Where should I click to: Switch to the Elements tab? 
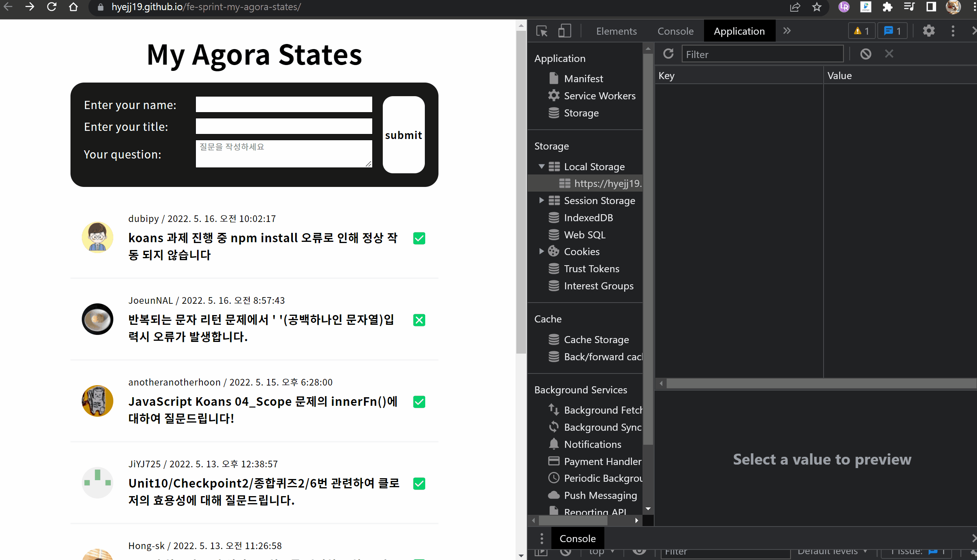pos(616,31)
